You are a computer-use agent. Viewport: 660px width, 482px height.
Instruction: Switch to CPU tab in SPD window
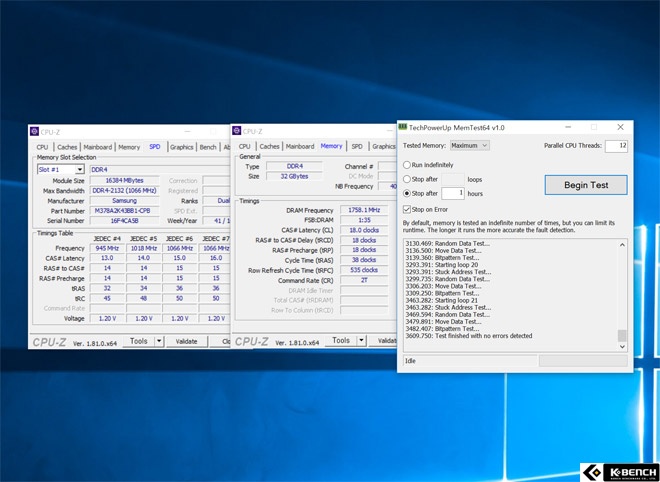click(43, 147)
